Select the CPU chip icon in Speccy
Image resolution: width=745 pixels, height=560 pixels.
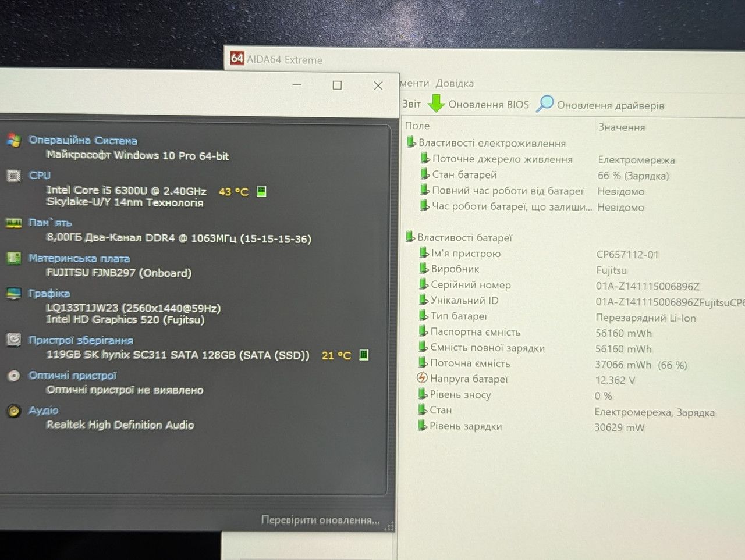point(13,176)
